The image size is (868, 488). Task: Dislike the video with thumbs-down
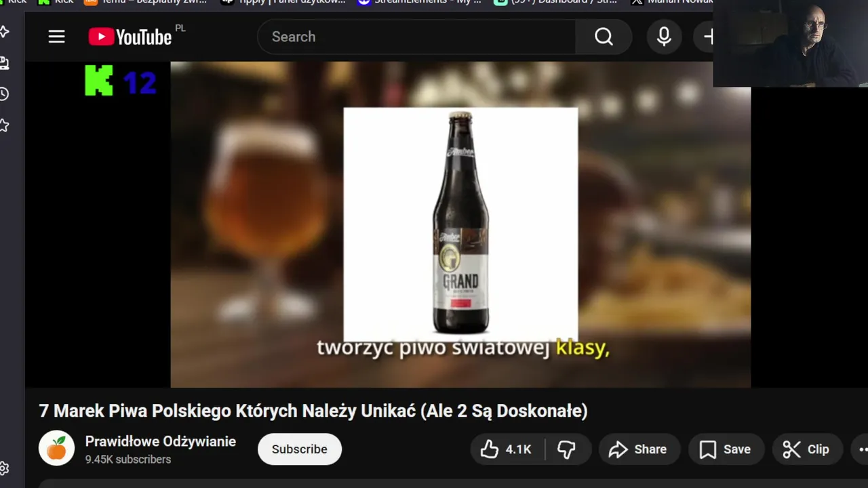coord(567,449)
